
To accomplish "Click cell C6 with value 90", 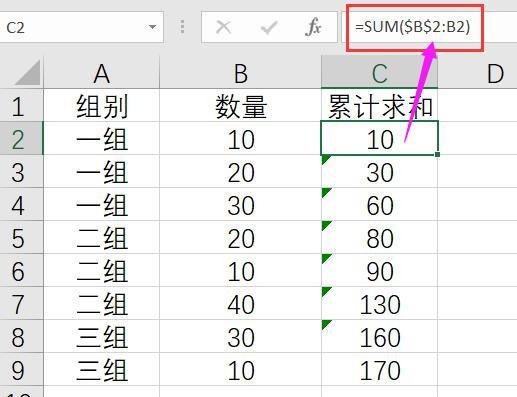I will [379, 270].
